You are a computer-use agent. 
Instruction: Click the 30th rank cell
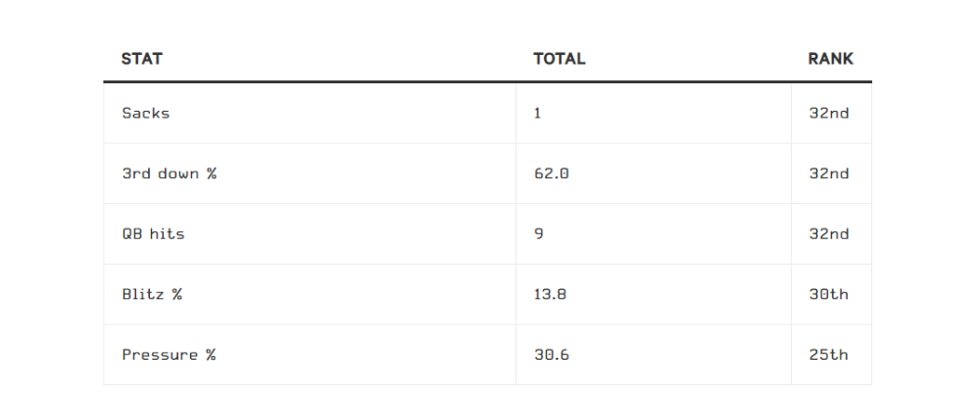(x=829, y=294)
